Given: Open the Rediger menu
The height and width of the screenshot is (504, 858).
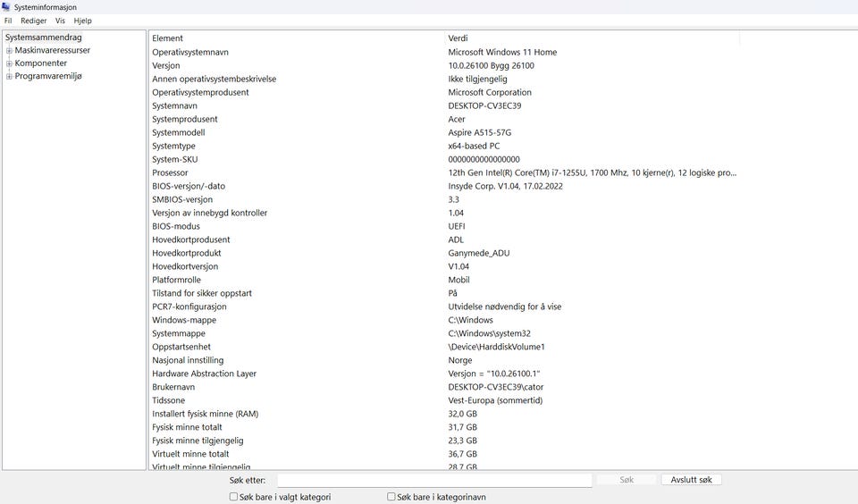Looking at the screenshot, I should tap(33, 21).
